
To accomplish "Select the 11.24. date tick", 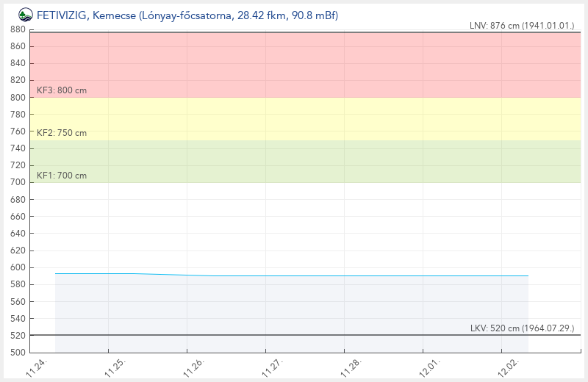I will pyautogui.click(x=36, y=367).
